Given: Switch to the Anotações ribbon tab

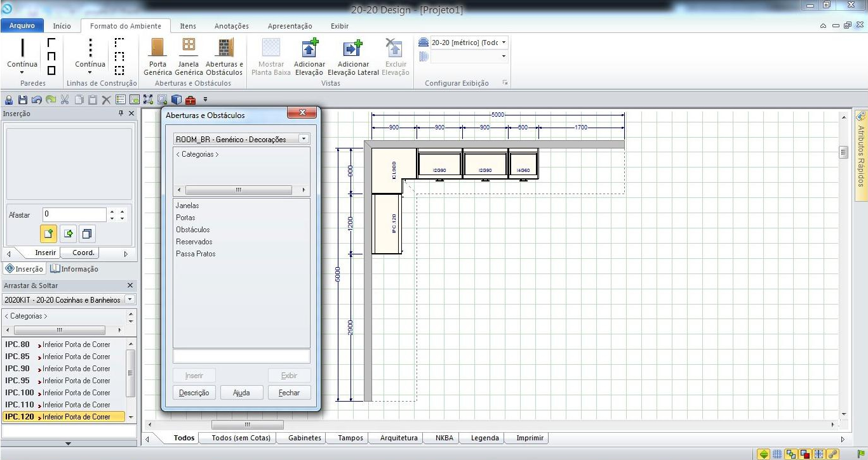Looking at the screenshot, I should click(232, 26).
